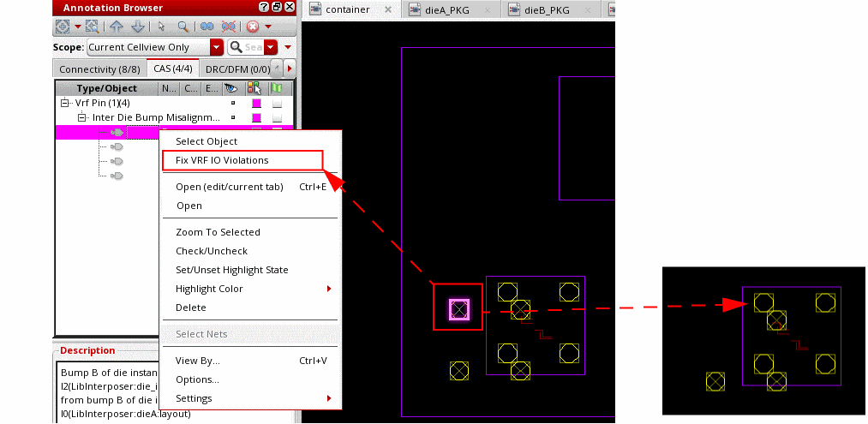Open the dropdown next to the red delete icon
Screen dimensions: 868x424
tap(268, 27)
